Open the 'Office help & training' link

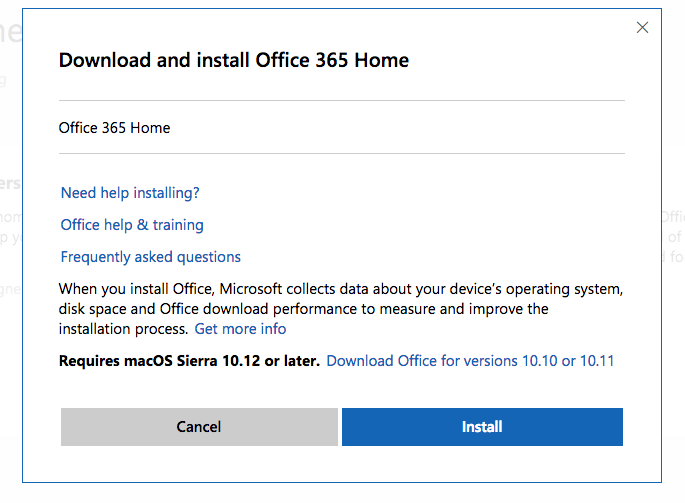click(132, 225)
